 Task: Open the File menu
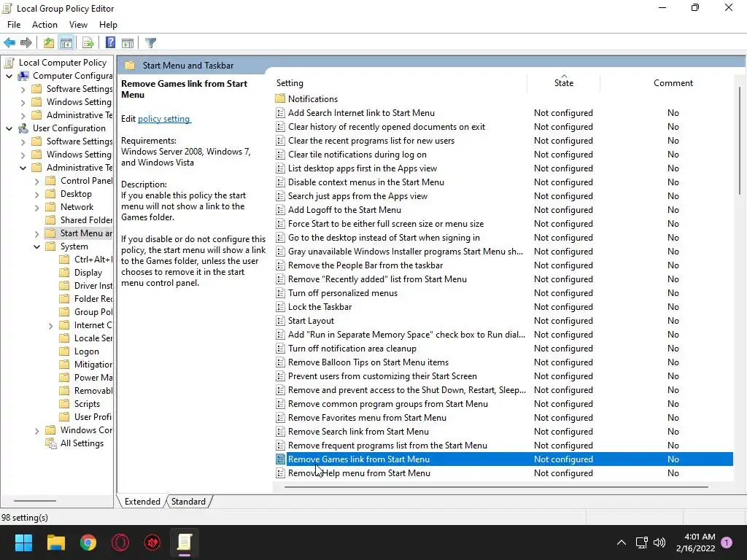coord(14,25)
